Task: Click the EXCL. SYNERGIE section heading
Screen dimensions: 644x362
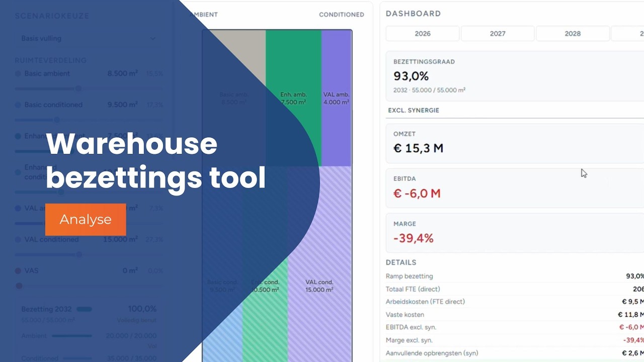Action: click(x=414, y=110)
